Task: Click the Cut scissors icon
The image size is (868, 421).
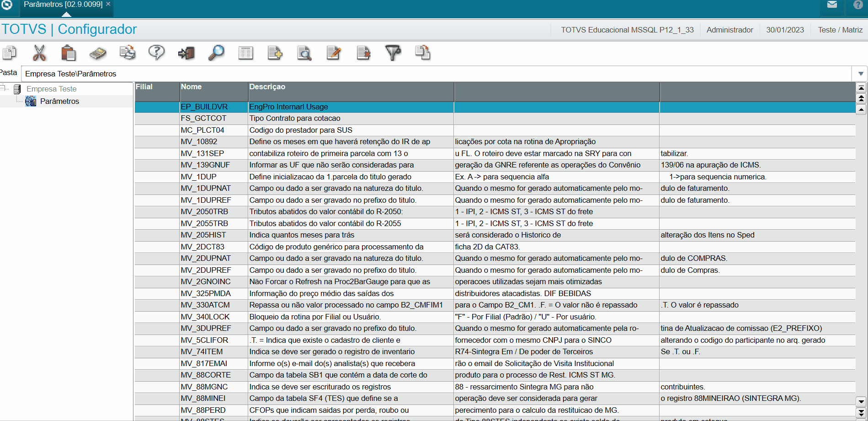Action: (39, 53)
